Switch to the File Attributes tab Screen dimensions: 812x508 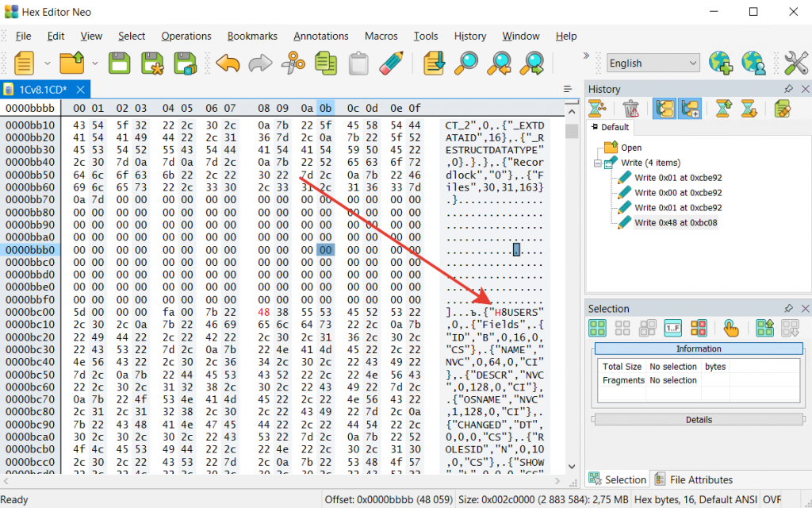(x=694, y=479)
